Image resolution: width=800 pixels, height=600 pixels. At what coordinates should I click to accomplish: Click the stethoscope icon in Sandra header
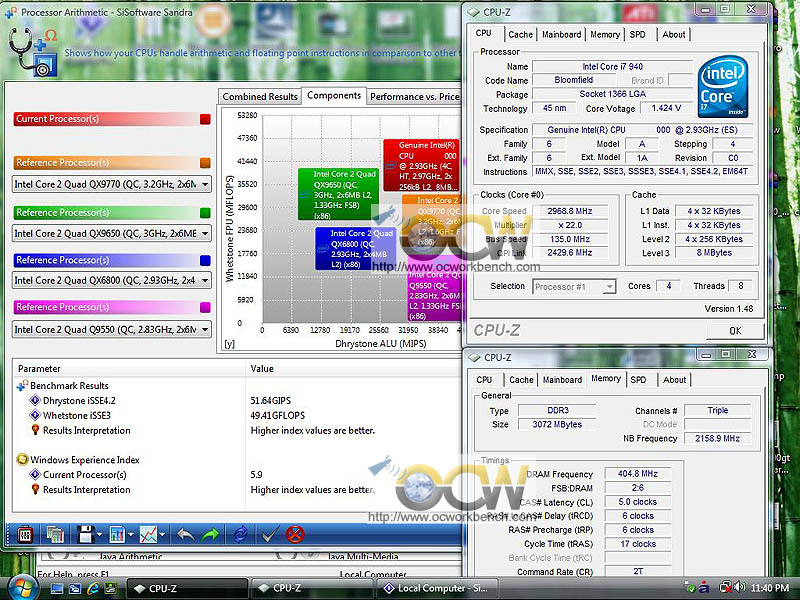(32, 51)
